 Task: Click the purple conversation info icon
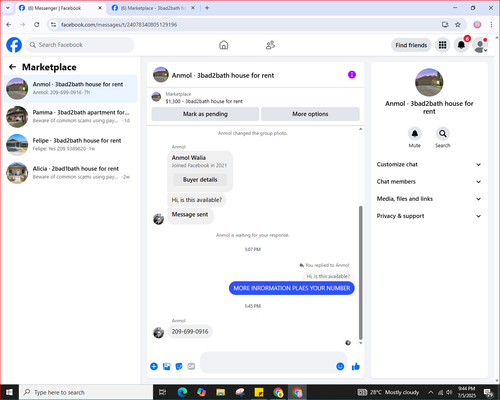tap(352, 75)
